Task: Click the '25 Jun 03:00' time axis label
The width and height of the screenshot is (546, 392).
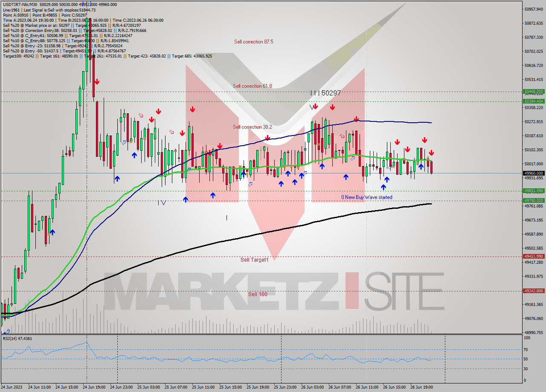Action: (148, 387)
